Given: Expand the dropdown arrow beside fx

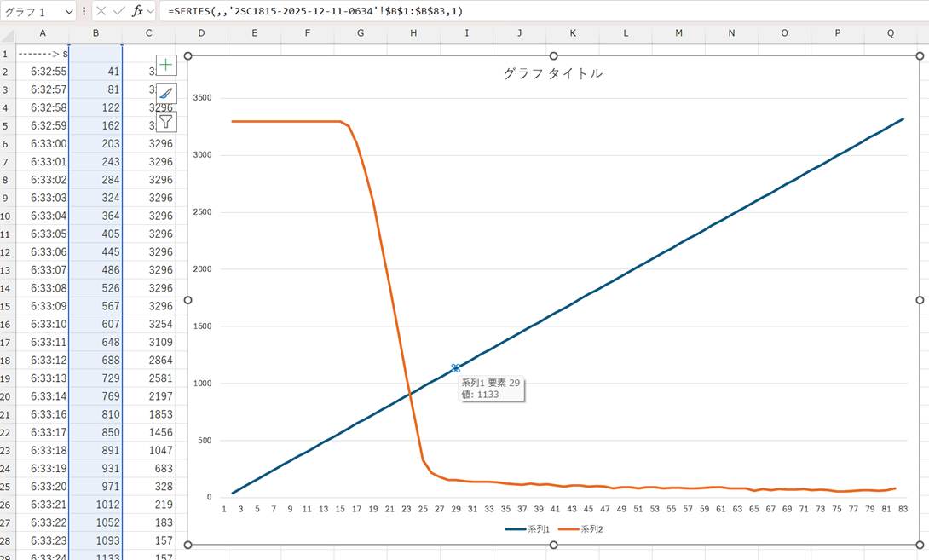Looking at the screenshot, I should [151, 11].
